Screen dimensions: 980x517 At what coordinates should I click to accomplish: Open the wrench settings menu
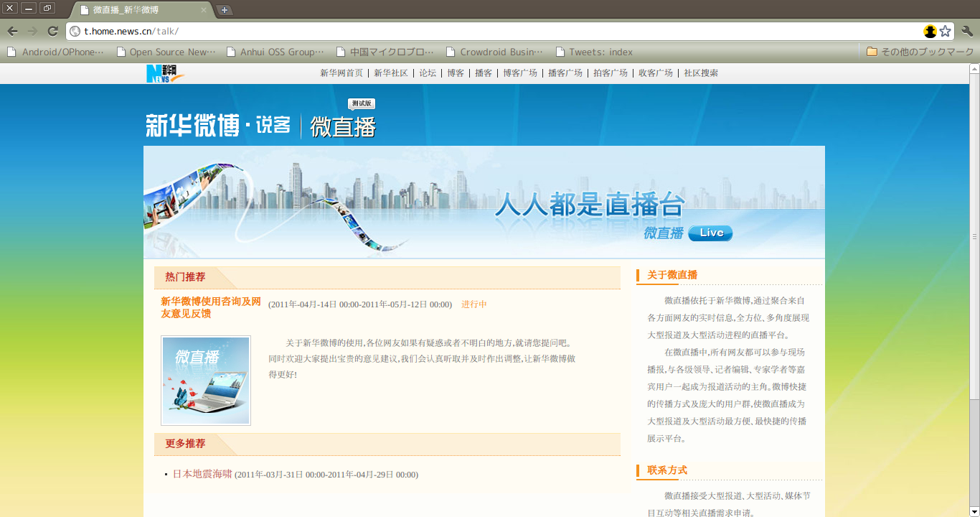(x=967, y=31)
